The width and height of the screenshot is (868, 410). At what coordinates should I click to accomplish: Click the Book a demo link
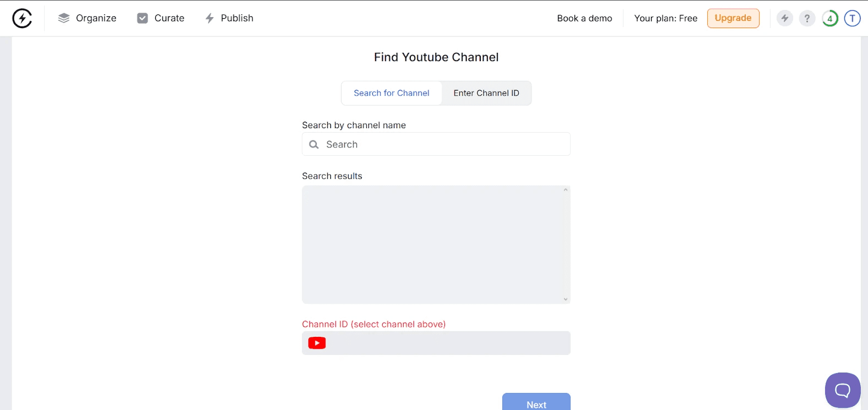584,18
